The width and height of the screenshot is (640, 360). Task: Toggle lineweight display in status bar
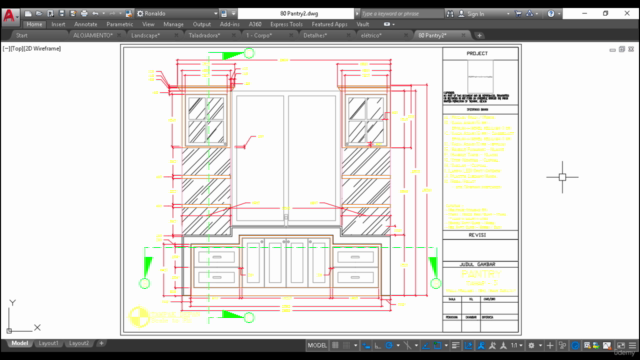[x=456, y=345]
